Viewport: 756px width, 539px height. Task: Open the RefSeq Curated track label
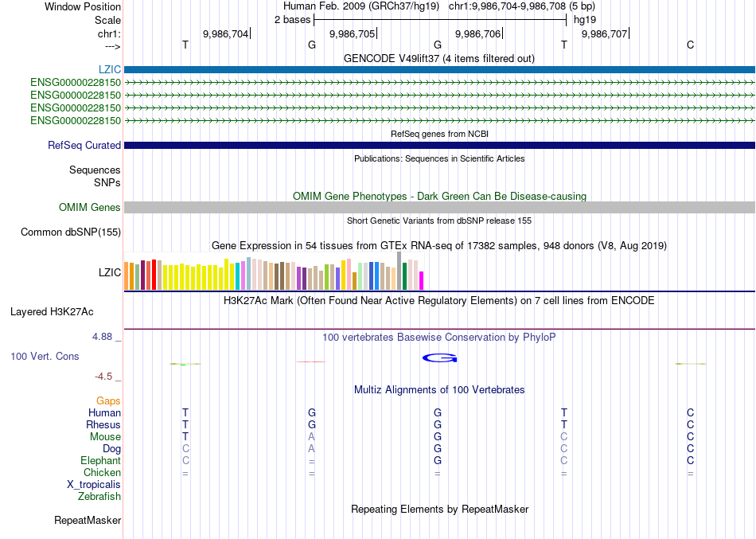pos(84,145)
